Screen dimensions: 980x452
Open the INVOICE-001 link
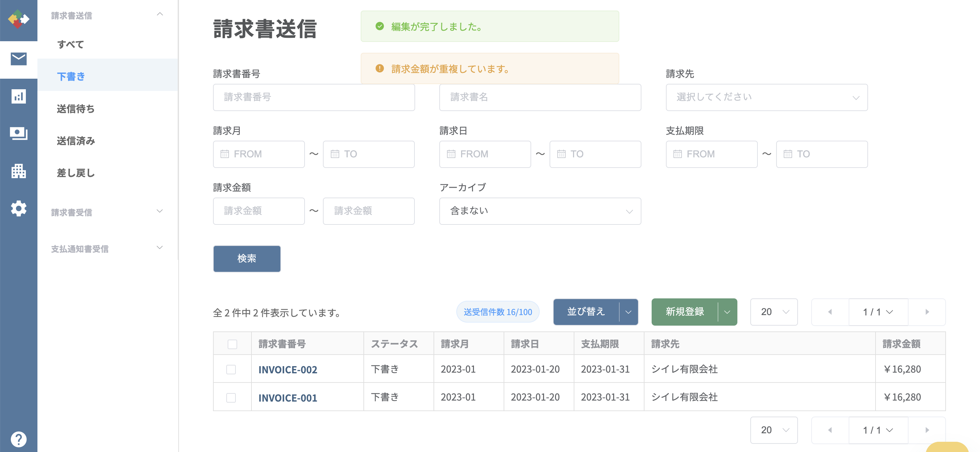(288, 398)
